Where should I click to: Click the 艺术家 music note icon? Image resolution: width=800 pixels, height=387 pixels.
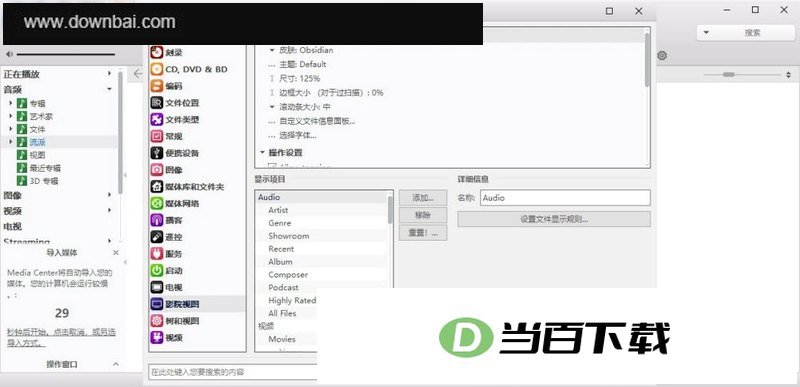pos(22,116)
